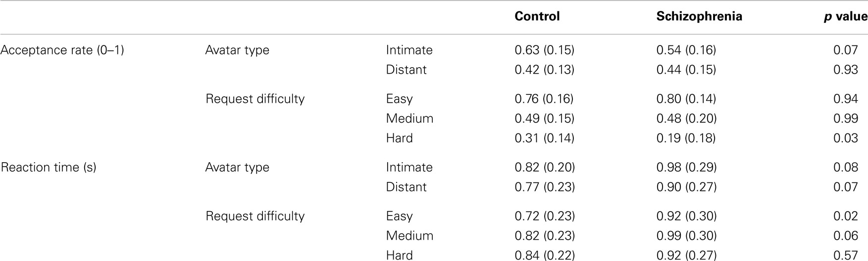
Task: Click the Control column header
Action: pos(537,16)
